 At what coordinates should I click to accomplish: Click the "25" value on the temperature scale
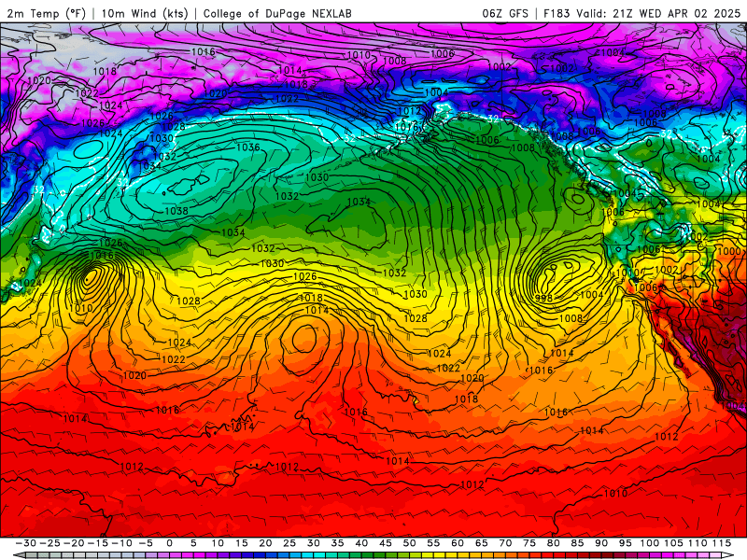289,543
